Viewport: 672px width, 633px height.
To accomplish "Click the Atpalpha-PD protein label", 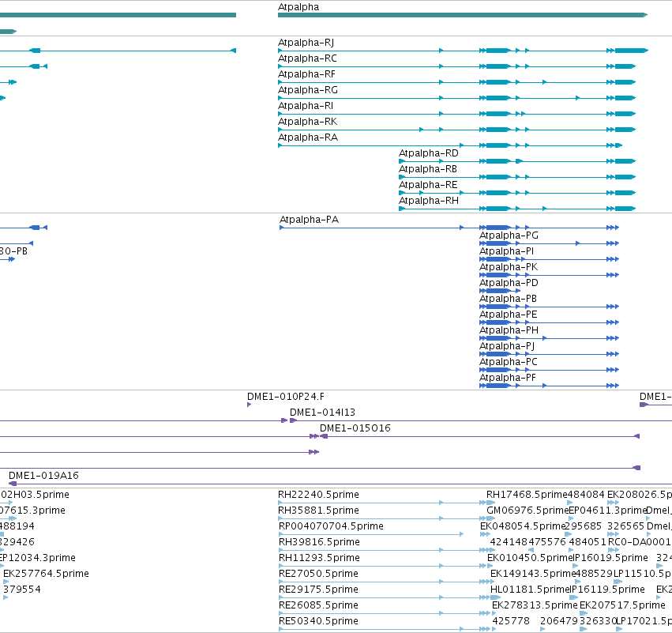I will [509, 283].
